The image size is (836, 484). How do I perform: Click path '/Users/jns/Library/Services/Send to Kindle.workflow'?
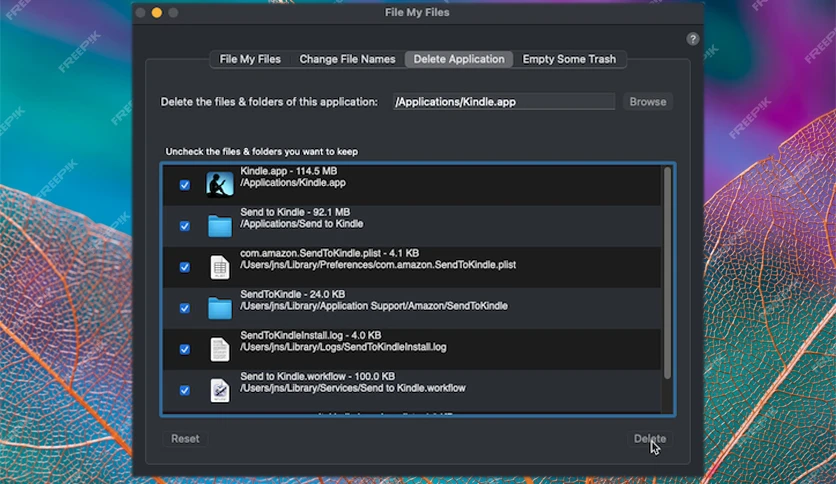click(352, 388)
